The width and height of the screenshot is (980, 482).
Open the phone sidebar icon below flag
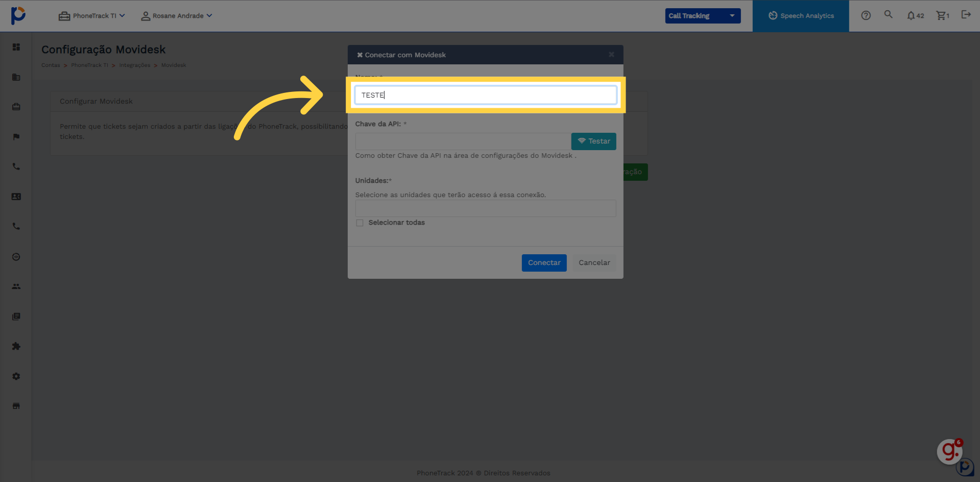(16, 166)
